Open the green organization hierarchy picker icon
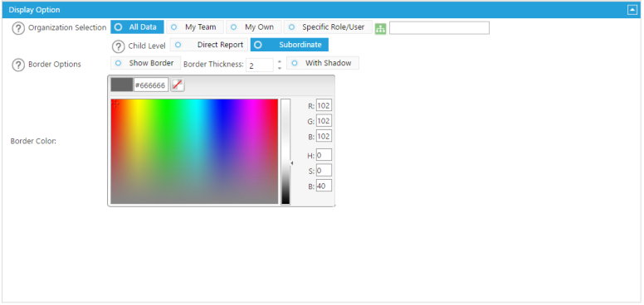The height and width of the screenshot is (305, 644). [381, 29]
